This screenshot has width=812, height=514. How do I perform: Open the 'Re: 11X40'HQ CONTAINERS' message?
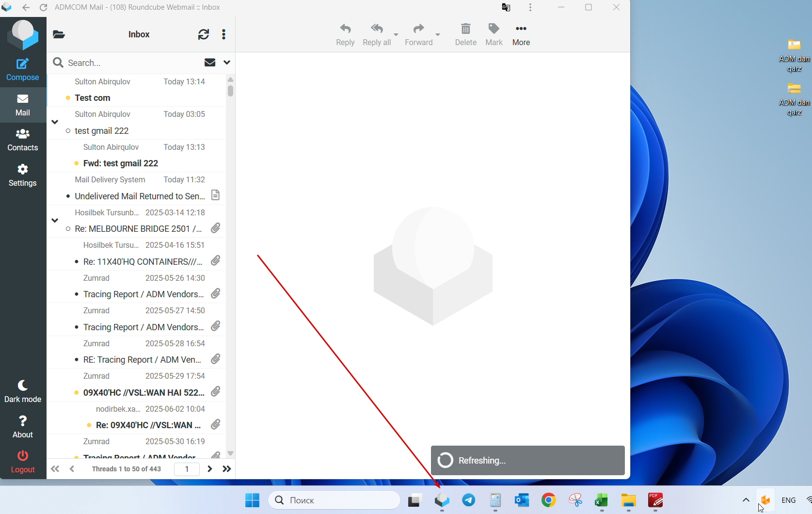(136, 254)
